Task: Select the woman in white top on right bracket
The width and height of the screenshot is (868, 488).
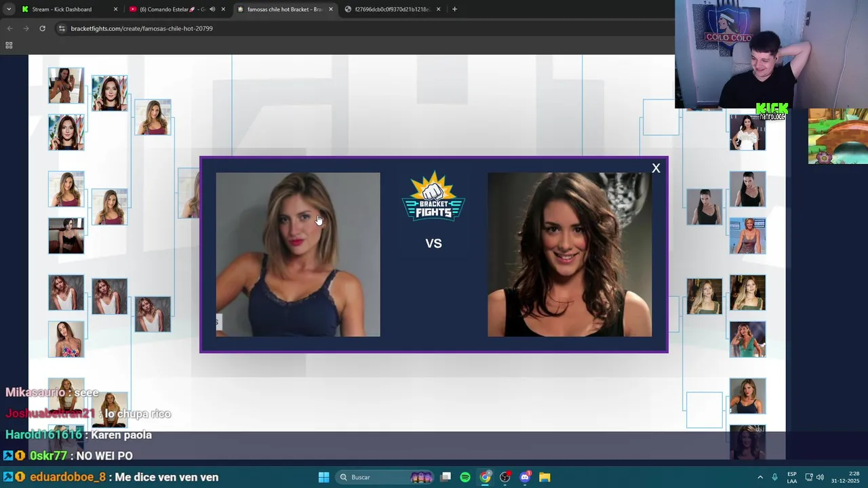Action: (747, 131)
